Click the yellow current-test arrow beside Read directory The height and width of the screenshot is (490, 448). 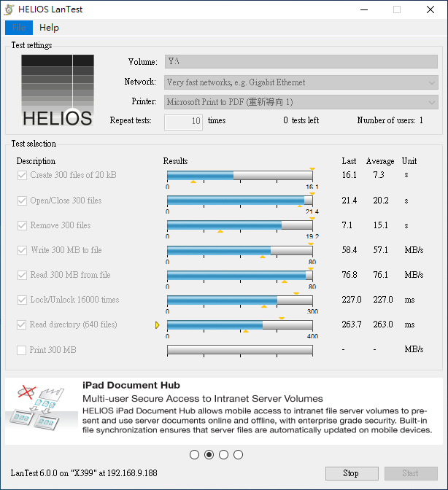pyautogui.click(x=158, y=325)
